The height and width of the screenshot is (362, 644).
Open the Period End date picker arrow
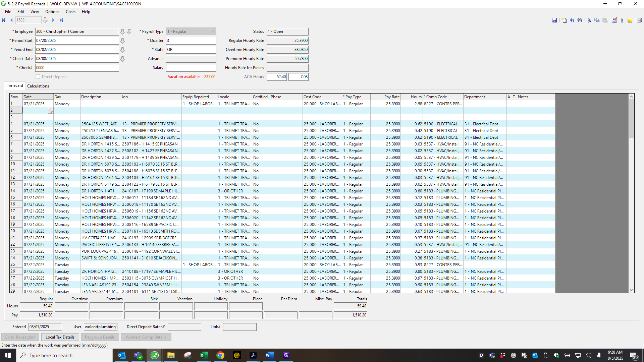(123, 50)
